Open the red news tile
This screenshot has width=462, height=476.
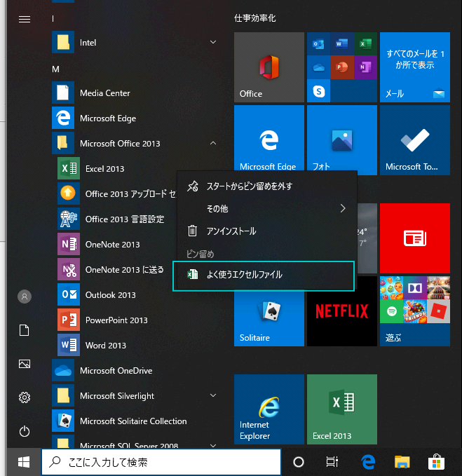coord(414,238)
